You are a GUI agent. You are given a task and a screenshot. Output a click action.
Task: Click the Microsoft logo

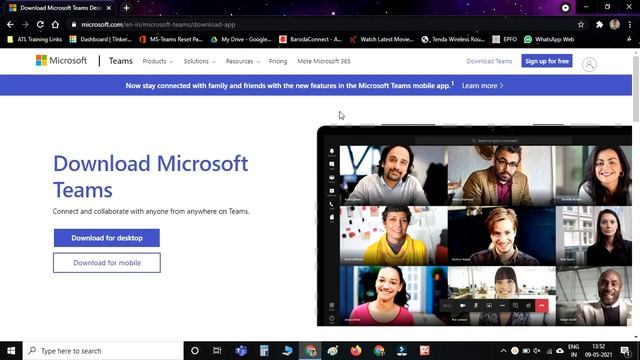pyautogui.click(x=61, y=61)
